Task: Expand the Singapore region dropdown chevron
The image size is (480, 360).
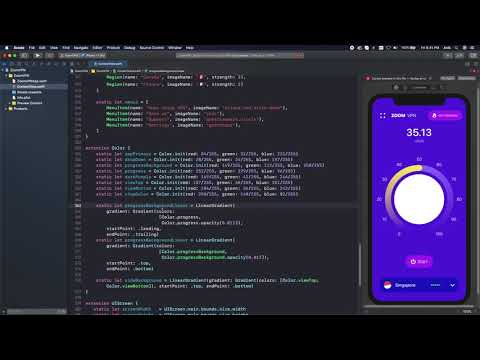Action: pyautogui.click(x=452, y=285)
